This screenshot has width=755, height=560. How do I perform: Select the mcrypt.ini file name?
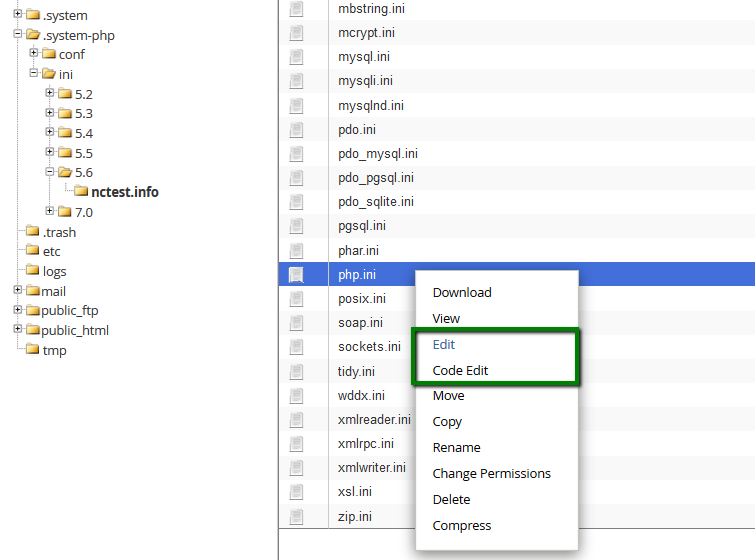coord(366,33)
